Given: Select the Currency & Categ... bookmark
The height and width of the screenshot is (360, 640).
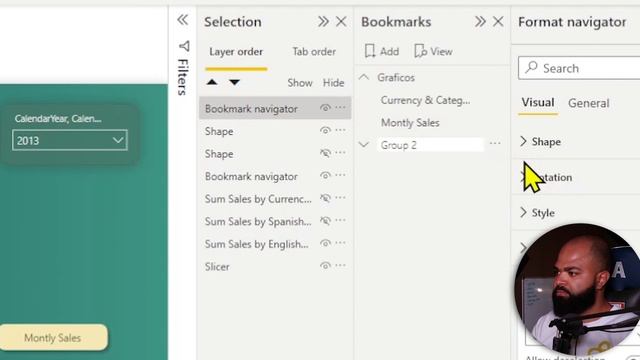Looking at the screenshot, I should coord(425,100).
